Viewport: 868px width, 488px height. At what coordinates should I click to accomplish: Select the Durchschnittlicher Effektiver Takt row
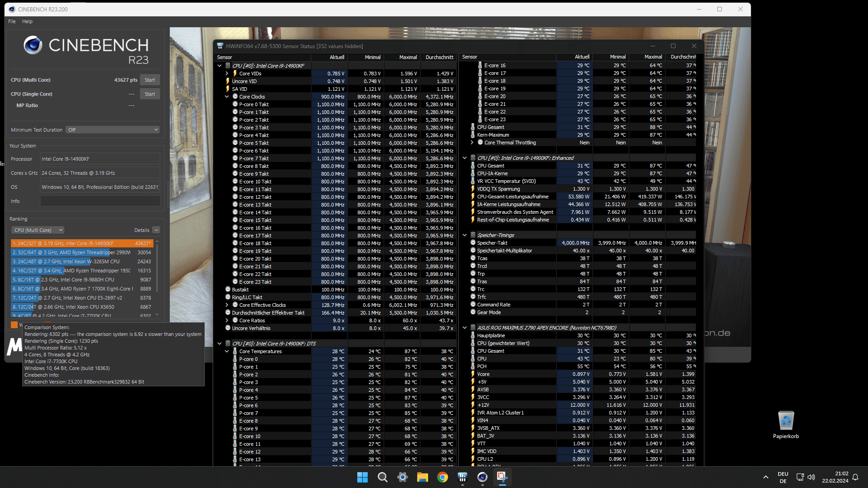[x=336, y=313]
